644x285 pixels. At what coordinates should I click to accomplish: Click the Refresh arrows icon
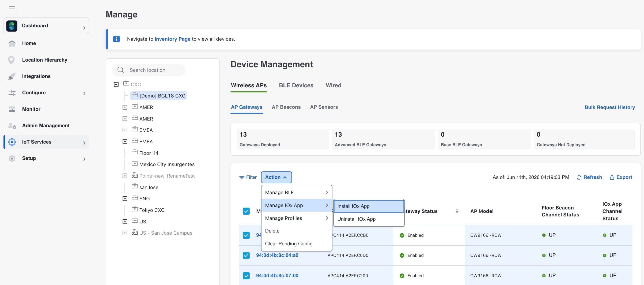coord(579,177)
